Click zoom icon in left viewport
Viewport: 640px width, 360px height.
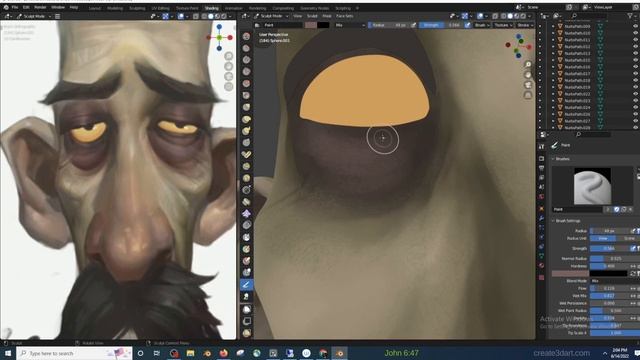(229, 56)
